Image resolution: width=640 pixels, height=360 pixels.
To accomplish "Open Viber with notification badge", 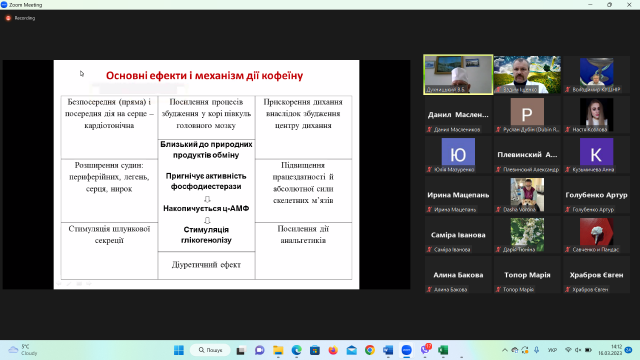I will pos(425,349).
